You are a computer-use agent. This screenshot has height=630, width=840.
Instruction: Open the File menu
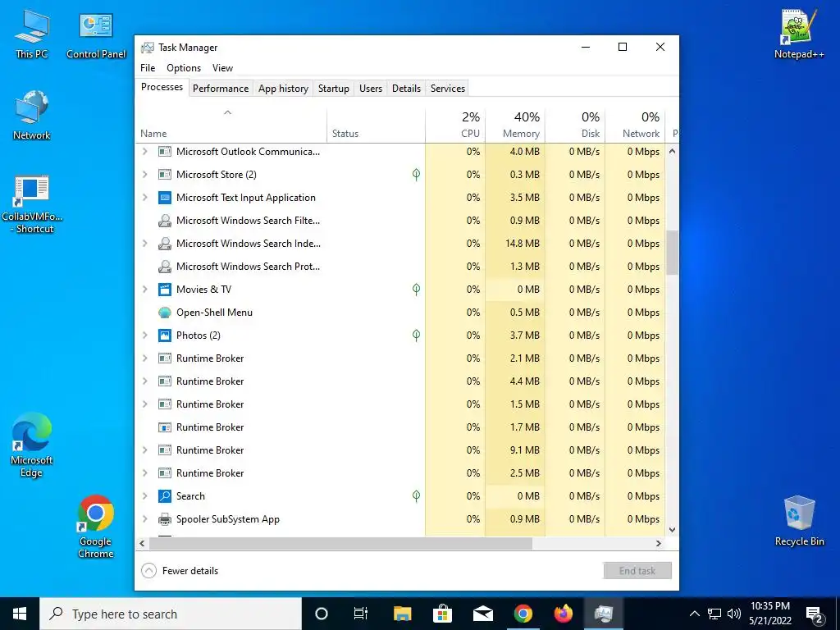(148, 68)
